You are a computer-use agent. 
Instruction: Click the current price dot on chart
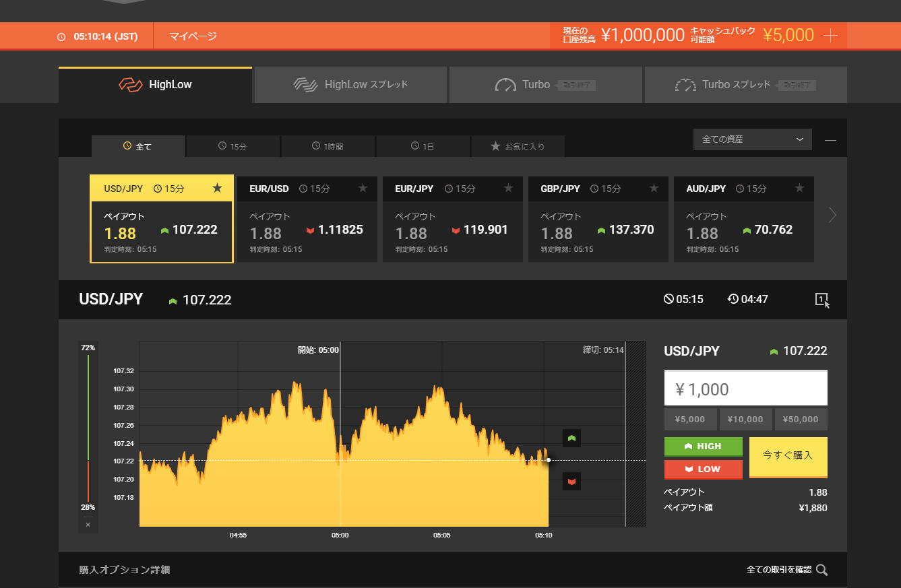click(x=549, y=460)
